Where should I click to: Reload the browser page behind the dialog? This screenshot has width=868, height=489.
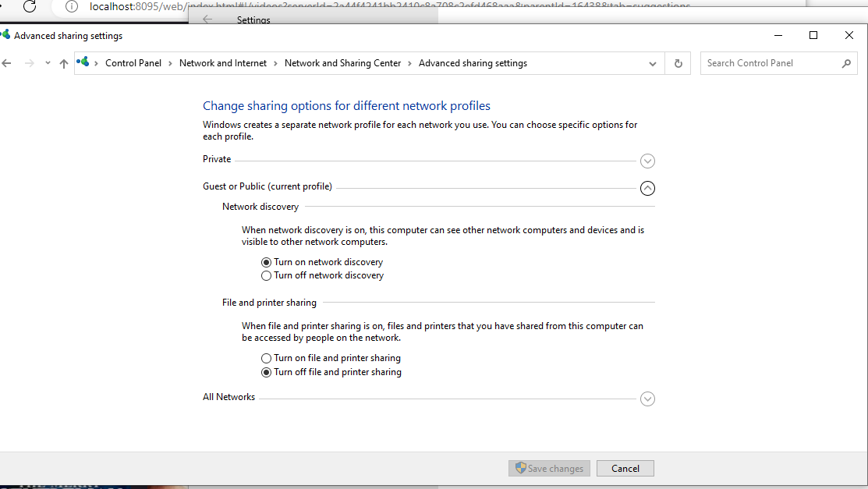point(30,5)
